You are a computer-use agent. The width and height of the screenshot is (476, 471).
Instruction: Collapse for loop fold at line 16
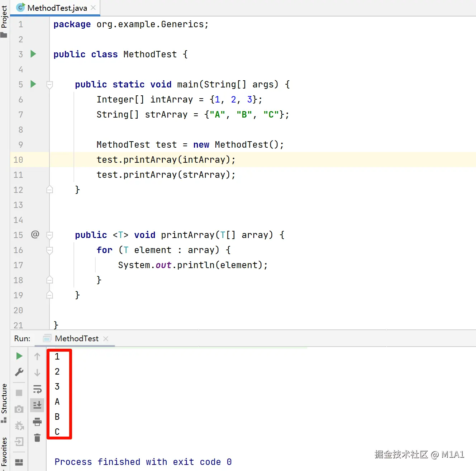pos(50,250)
